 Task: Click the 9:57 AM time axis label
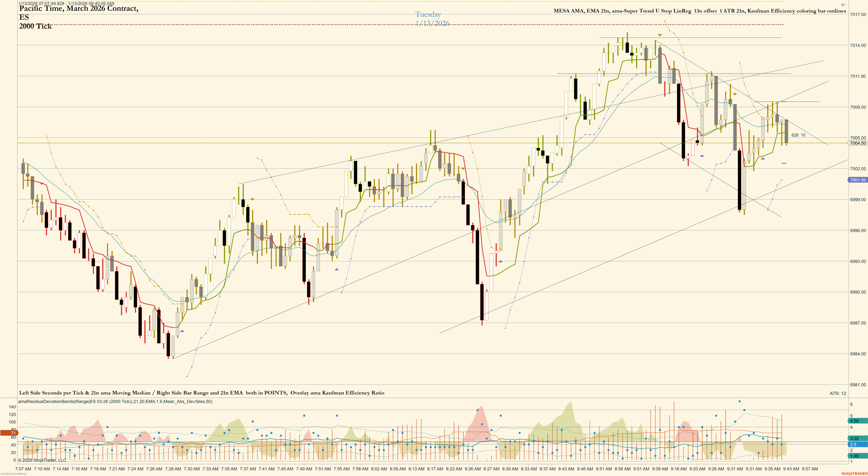pyautogui.click(x=810, y=469)
